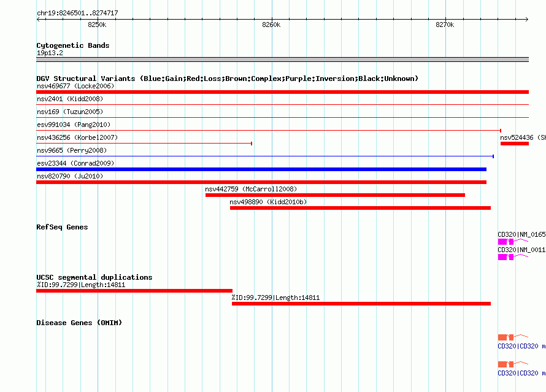The height and width of the screenshot is (392, 546).
Task: Click the esv991034 (Pang2010) label
Action: click(74, 125)
